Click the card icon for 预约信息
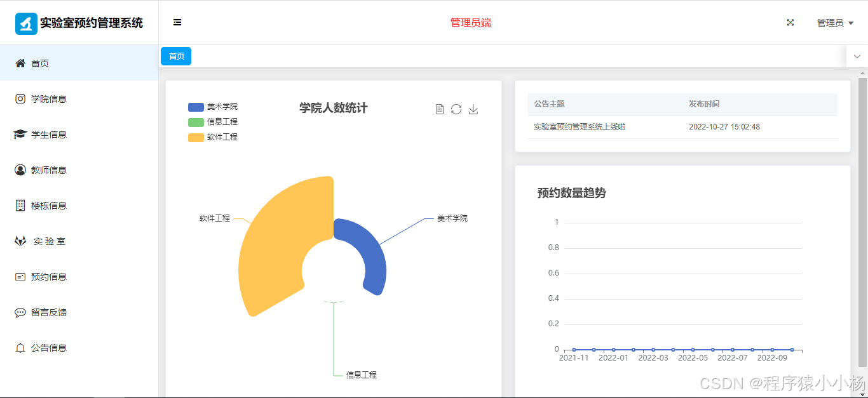The width and height of the screenshot is (868, 398). [20, 277]
